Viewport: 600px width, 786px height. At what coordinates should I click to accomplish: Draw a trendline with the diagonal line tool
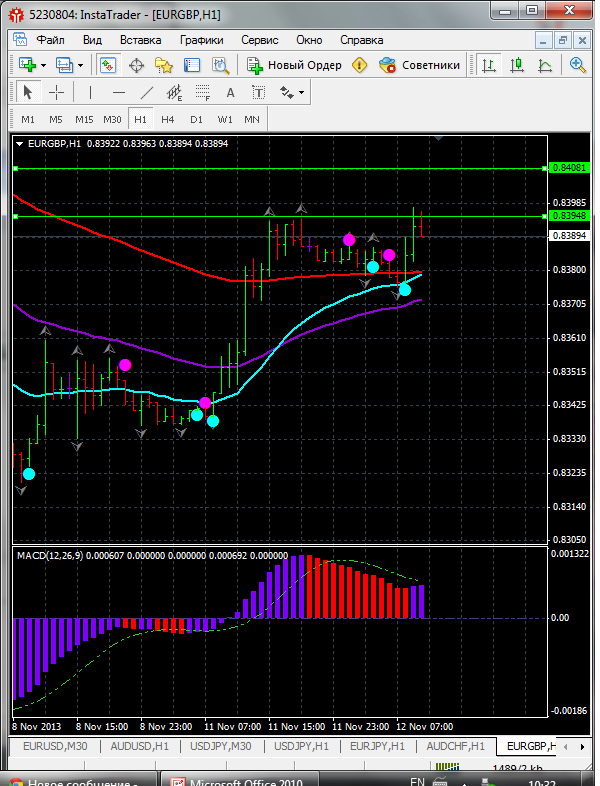[x=147, y=92]
